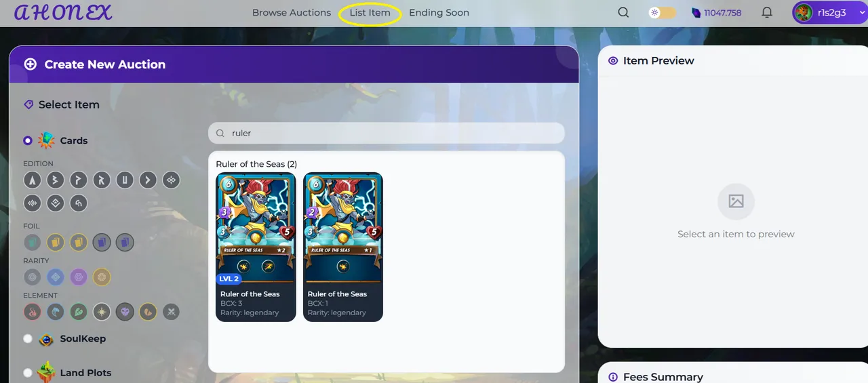Filter by the chevron '>' edition icon

click(x=148, y=180)
